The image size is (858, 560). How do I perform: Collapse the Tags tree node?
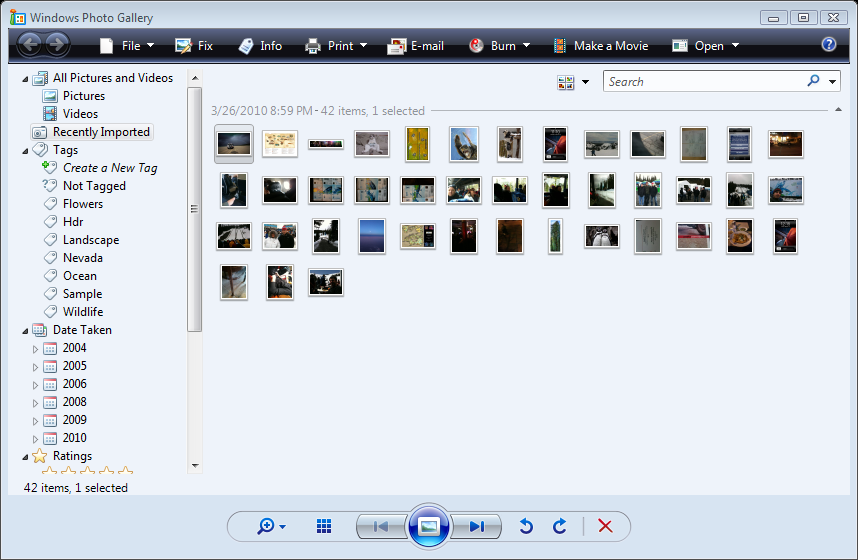(x=25, y=151)
